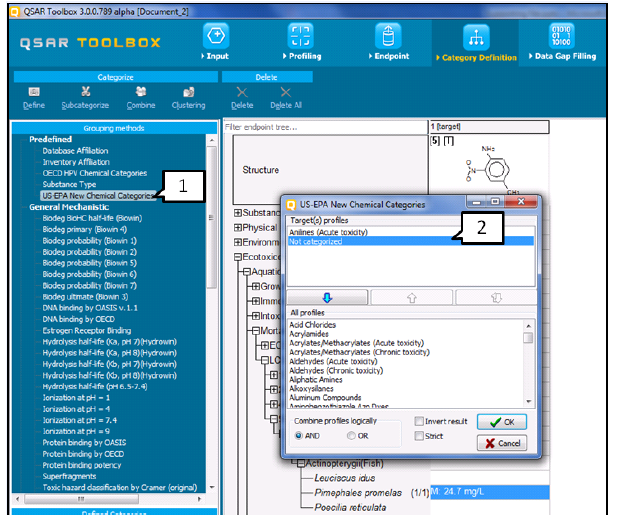621x516 pixels.
Task: Select Poecilia reticulata tree row
Action: tap(350, 507)
